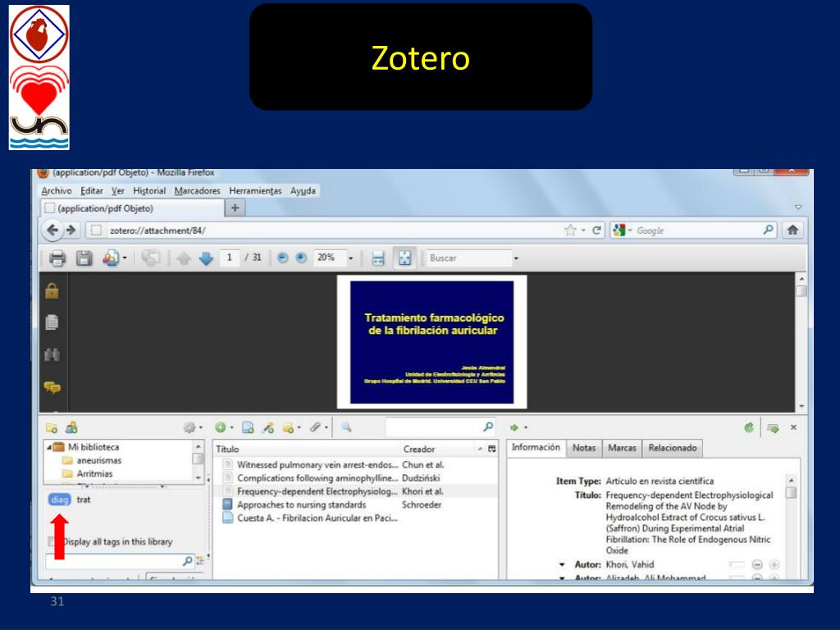
Task: Open the padlock security panel icon
Action: [52, 291]
